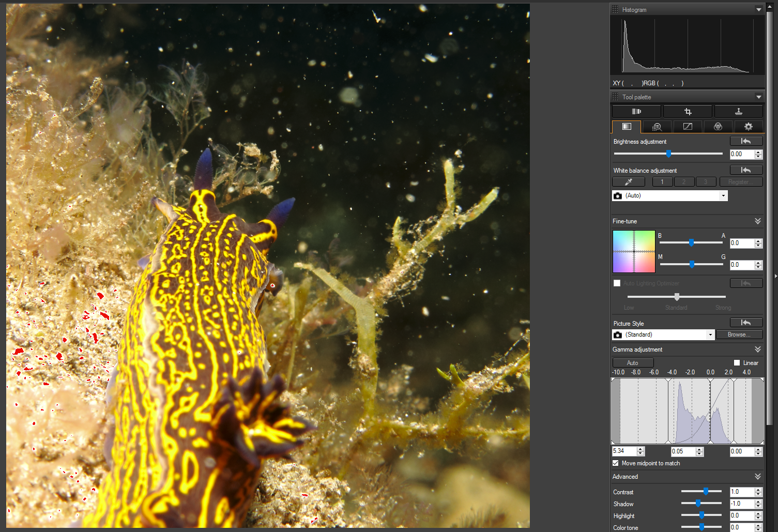Toggle the Auto Lighting Optimizer checkbox
This screenshot has width=778, height=532.
click(617, 283)
